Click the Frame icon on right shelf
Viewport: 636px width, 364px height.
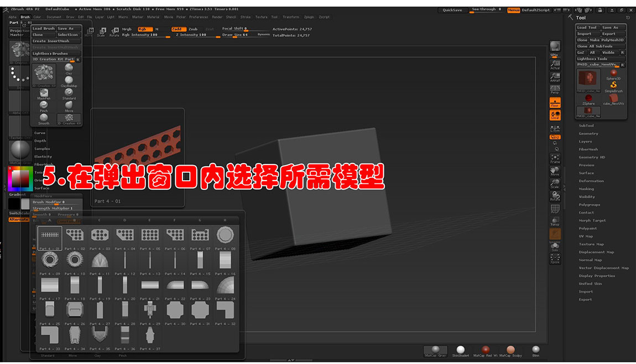555,159
